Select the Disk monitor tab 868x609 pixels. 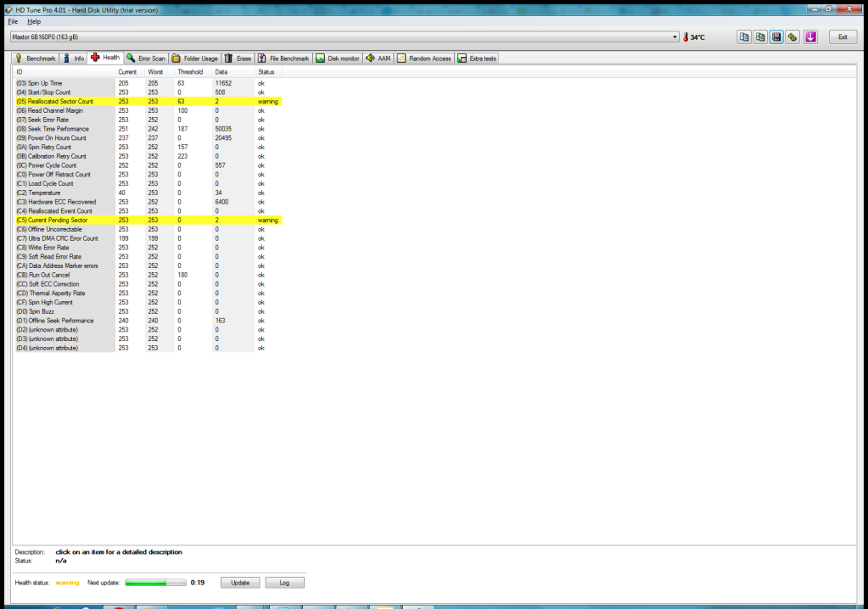339,59
